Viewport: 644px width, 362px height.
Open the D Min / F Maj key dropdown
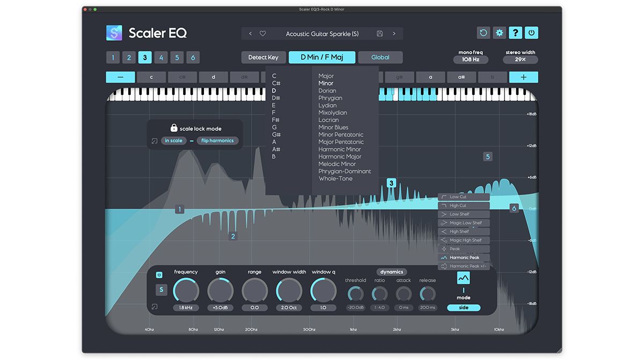point(321,57)
